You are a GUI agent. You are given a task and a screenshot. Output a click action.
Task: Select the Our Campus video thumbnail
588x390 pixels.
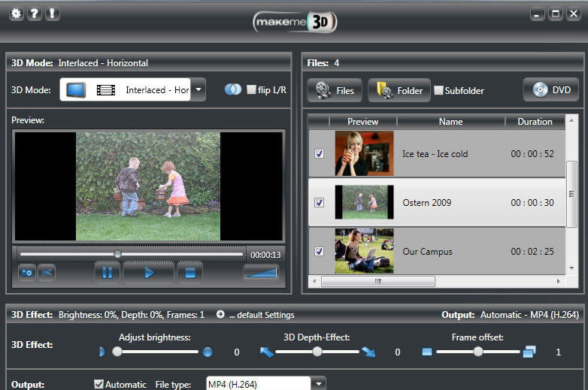[364, 251]
